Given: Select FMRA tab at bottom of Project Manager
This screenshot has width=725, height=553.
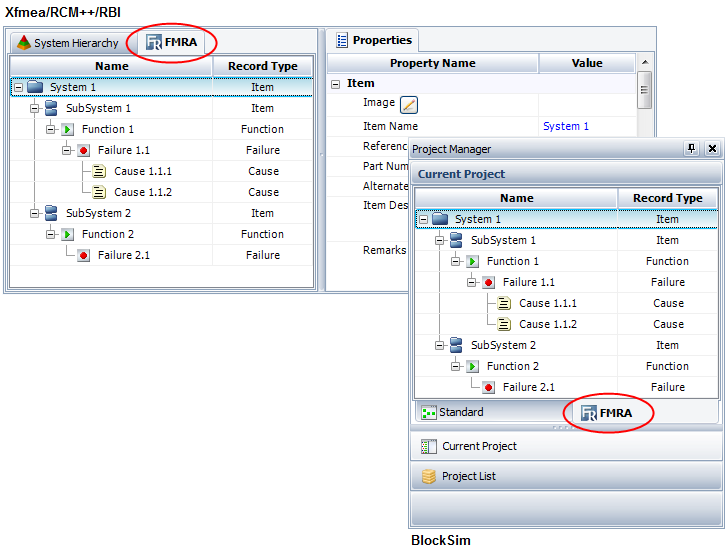Looking at the screenshot, I should (609, 413).
